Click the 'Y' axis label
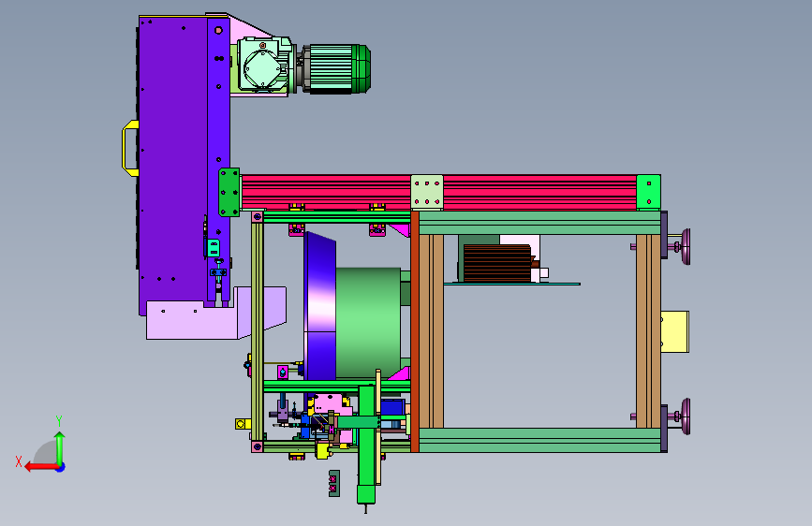The height and width of the screenshot is (526, 812). click(59, 421)
